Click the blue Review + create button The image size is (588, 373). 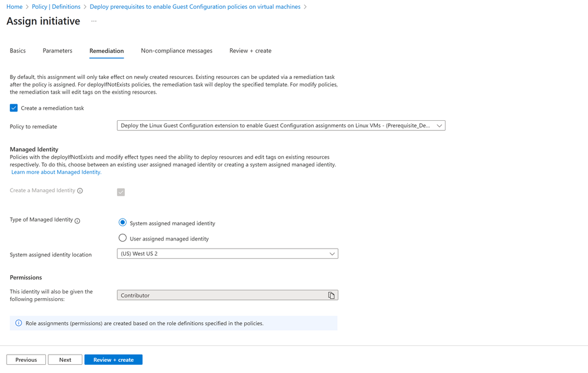[x=113, y=359]
